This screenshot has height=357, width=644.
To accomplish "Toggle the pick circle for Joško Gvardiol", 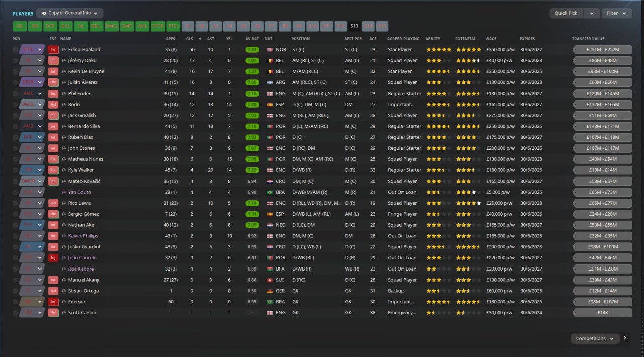I will (15, 247).
